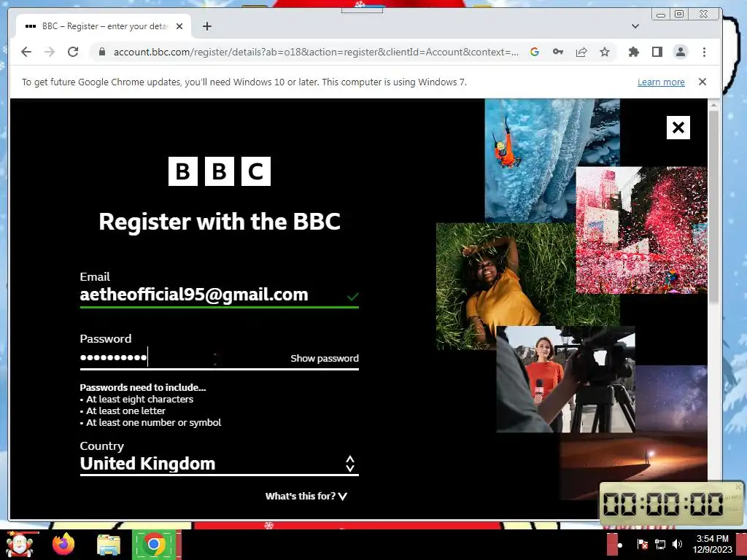
Task: Go back using the browser back arrow
Action: click(26, 52)
